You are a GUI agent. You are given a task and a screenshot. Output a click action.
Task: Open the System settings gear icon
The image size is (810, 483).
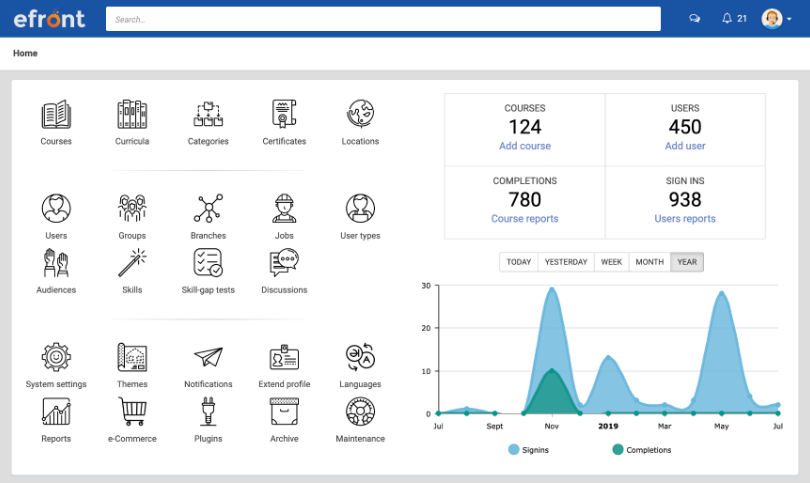(56, 357)
